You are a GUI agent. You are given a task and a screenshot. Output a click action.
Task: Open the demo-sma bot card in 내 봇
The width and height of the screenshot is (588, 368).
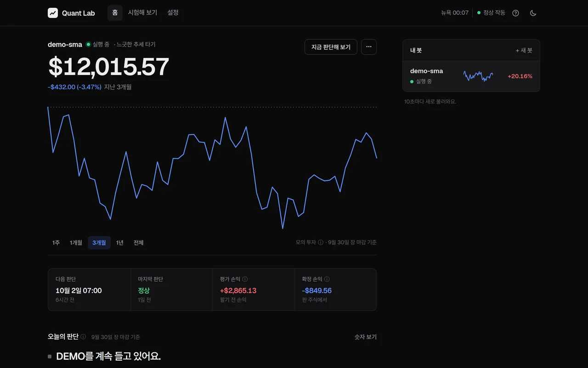click(471, 76)
